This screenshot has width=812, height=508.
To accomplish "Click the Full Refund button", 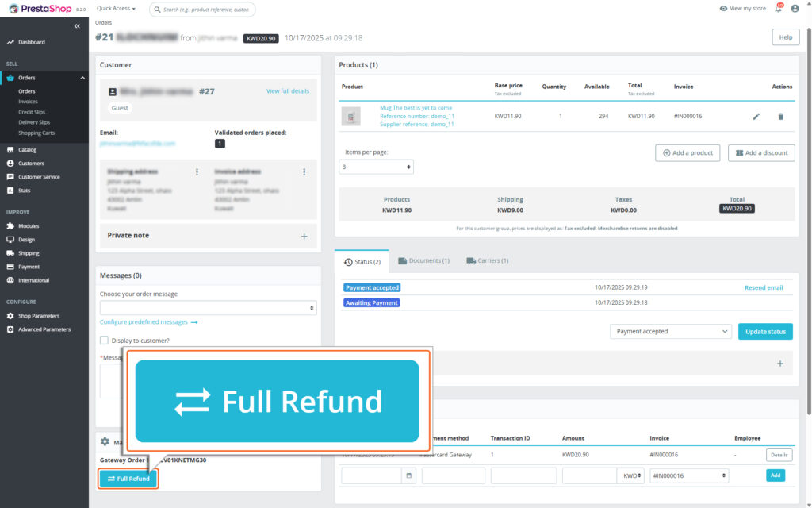I will point(127,479).
